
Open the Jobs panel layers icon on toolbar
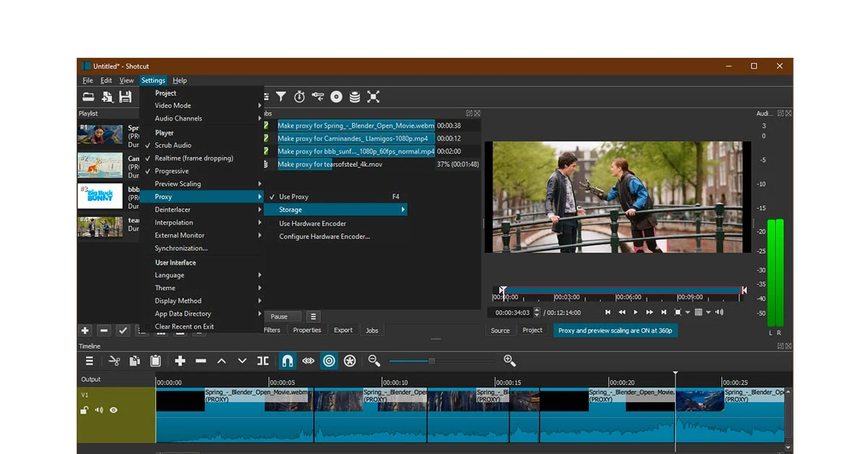pyautogui.click(x=354, y=96)
